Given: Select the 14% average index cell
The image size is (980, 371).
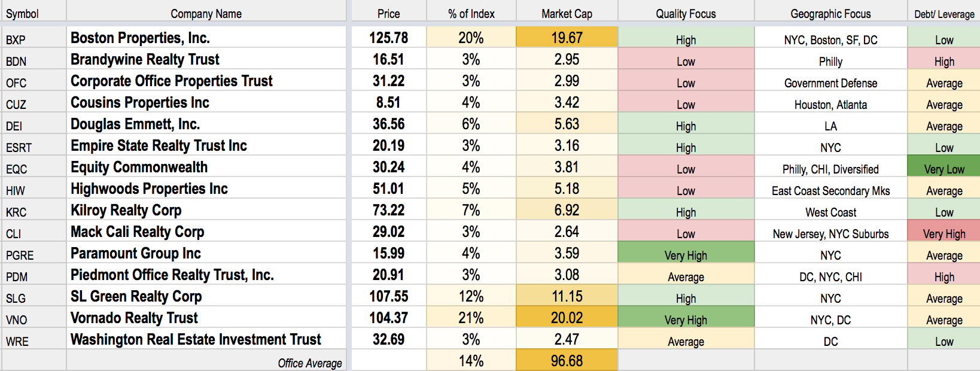Looking at the screenshot, I should pos(471,360).
